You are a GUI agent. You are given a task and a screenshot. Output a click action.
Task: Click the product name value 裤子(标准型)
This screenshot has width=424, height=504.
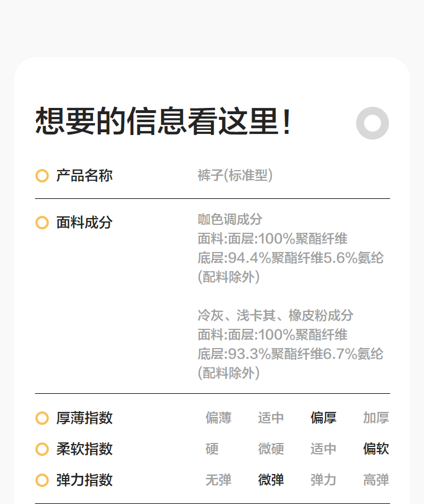(x=235, y=176)
